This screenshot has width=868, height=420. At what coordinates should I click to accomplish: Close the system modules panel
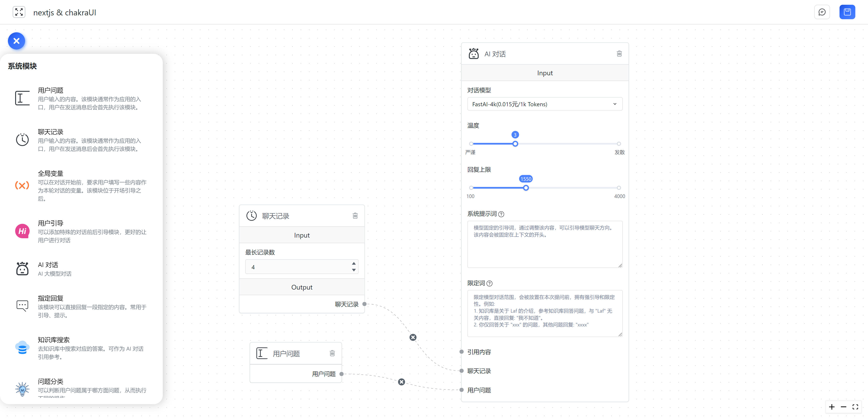pos(16,41)
